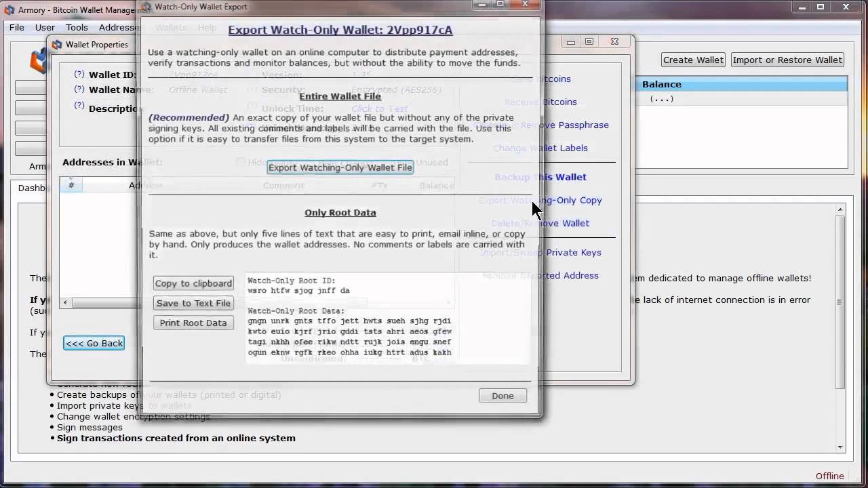Viewport: 868px width, 488px height.
Task: Click Done in export dialog
Action: (x=502, y=396)
